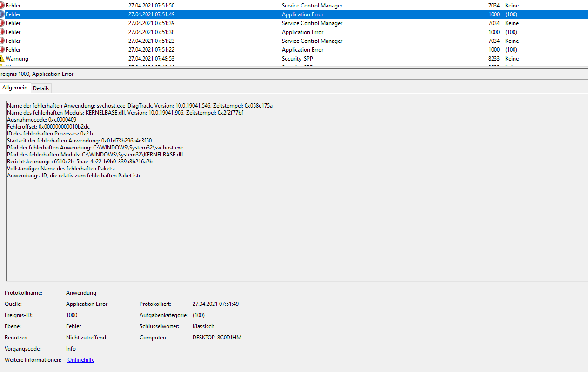Click the error icon of the 07:51:22 event
Image resolution: width=588 pixels, height=372 pixels.
[2, 50]
